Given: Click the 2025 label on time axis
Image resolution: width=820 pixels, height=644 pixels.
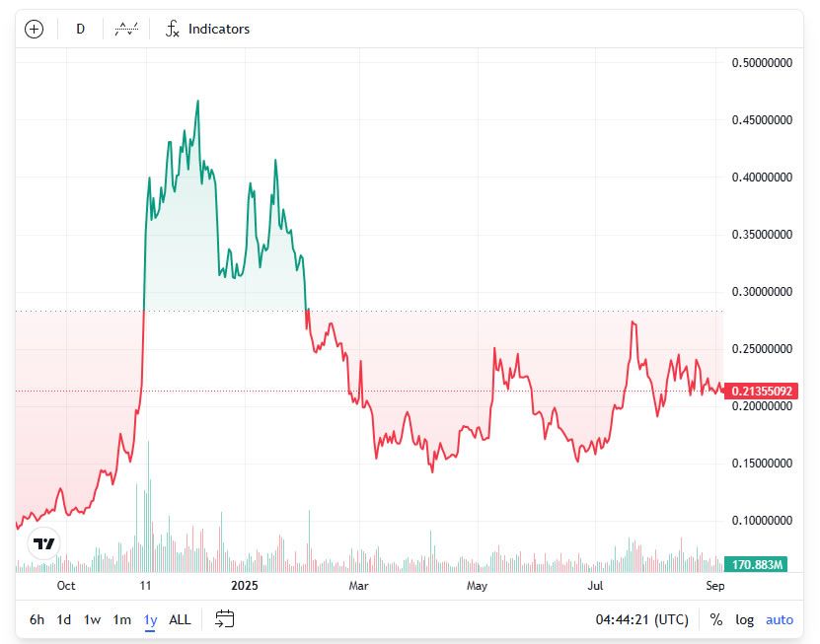Looking at the screenshot, I should (244, 586).
